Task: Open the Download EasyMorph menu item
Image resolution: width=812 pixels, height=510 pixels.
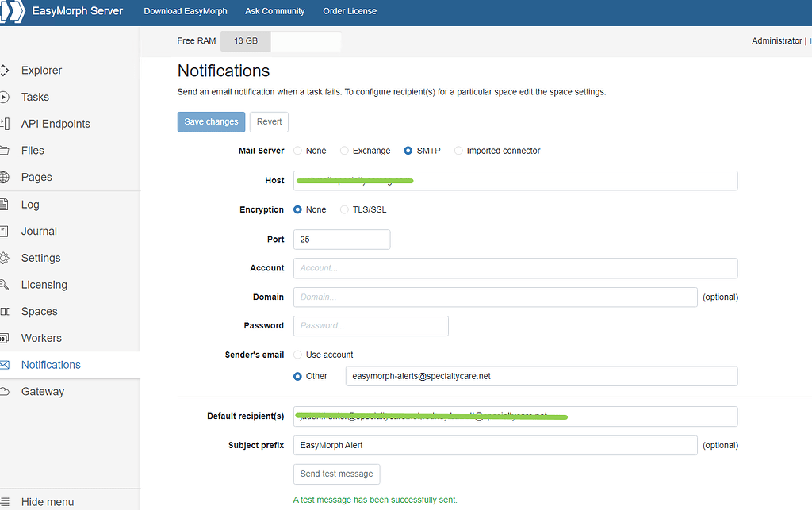Action: pyautogui.click(x=185, y=11)
